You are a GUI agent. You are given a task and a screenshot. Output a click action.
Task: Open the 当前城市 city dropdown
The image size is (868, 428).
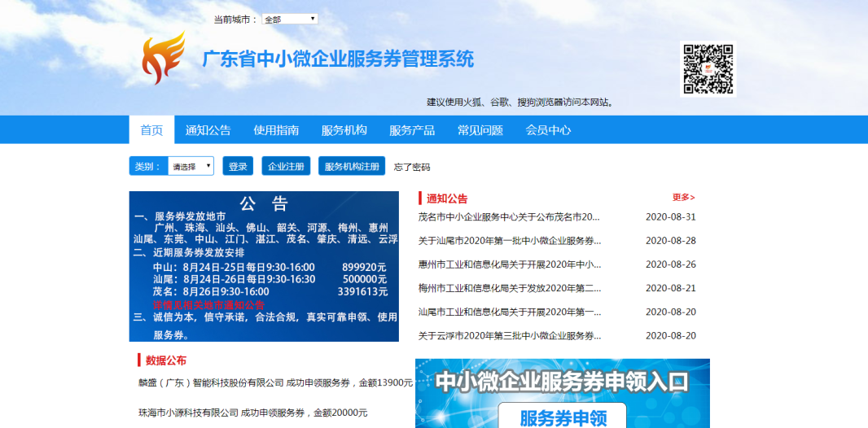click(290, 20)
